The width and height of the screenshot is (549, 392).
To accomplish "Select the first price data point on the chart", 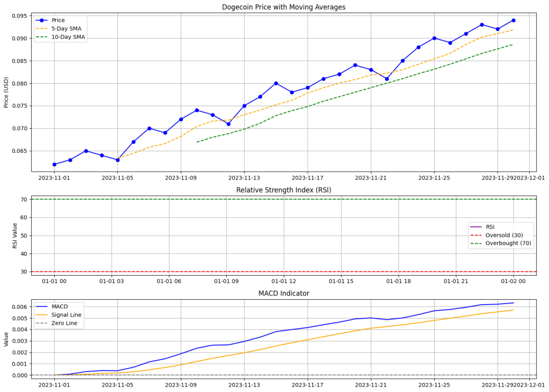I will (x=54, y=164).
